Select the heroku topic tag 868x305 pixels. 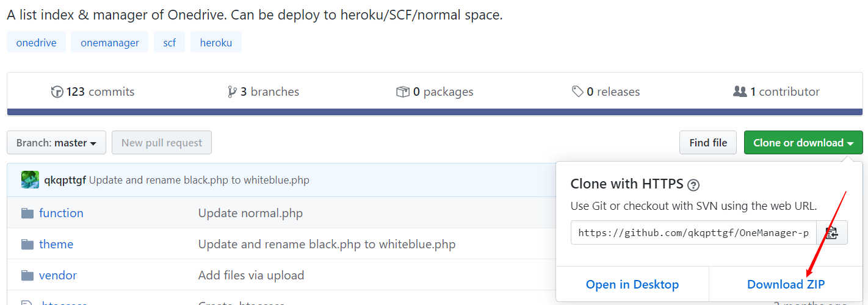[216, 43]
